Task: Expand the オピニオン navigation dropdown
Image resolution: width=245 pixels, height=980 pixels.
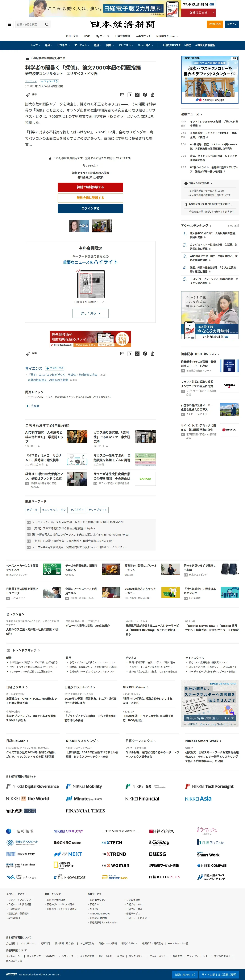Action: click(x=126, y=45)
